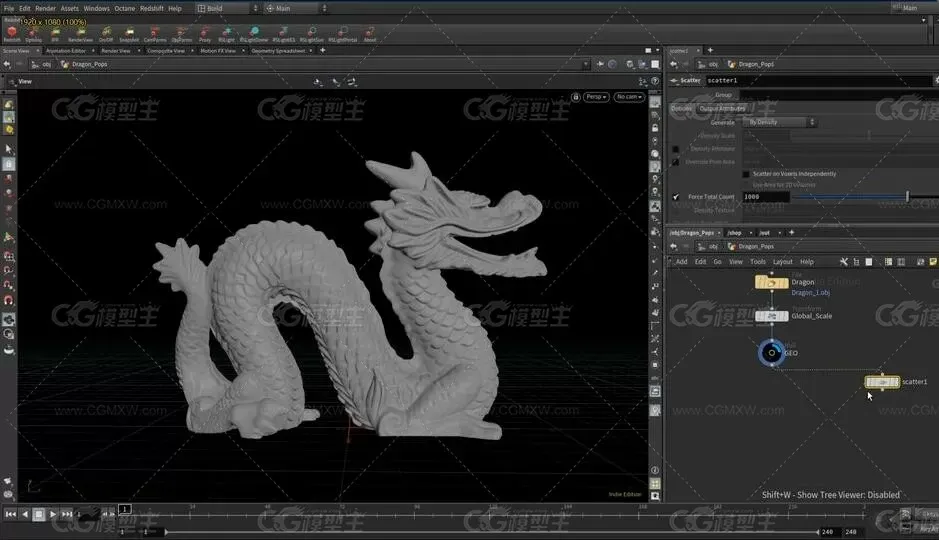Click the scatter1 node

click(x=882, y=381)
